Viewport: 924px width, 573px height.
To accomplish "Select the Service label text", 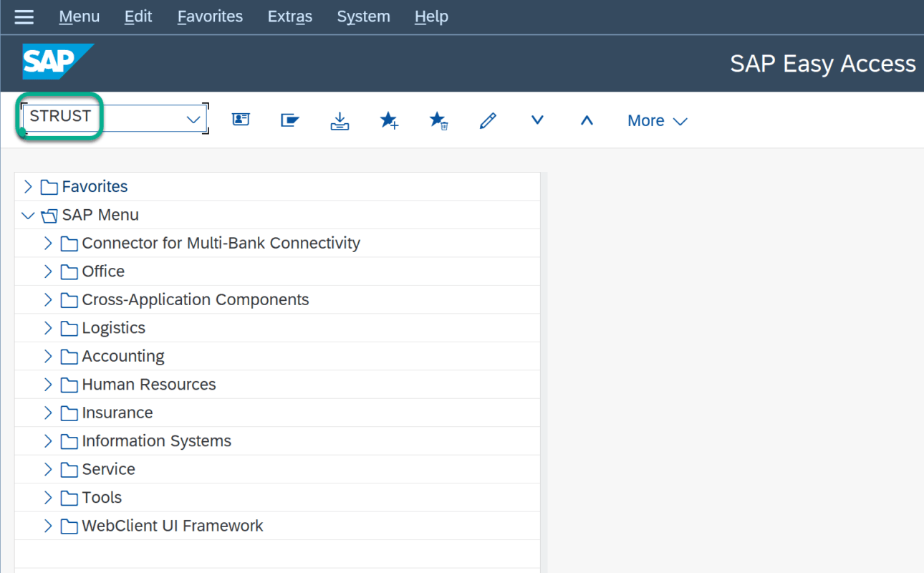I will tap(108, 469).
